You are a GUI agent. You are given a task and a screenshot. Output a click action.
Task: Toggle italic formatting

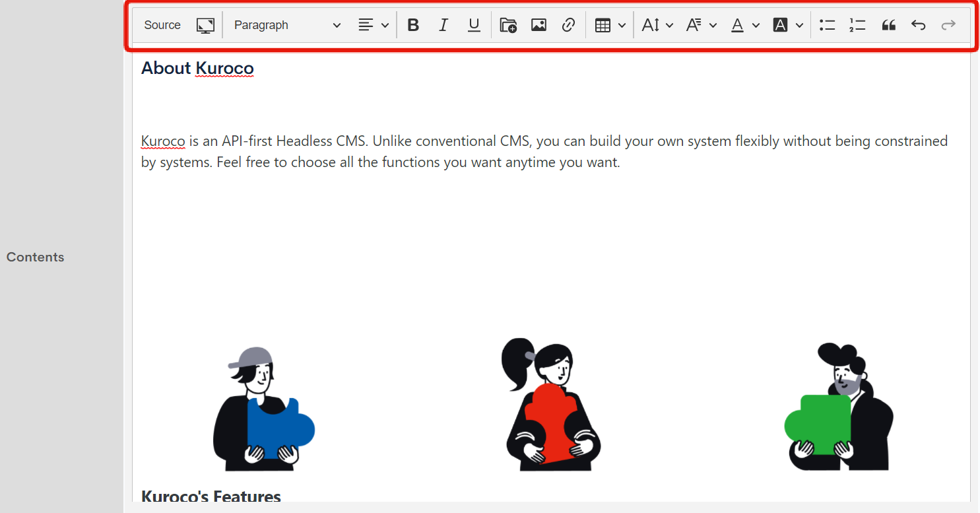443,25
